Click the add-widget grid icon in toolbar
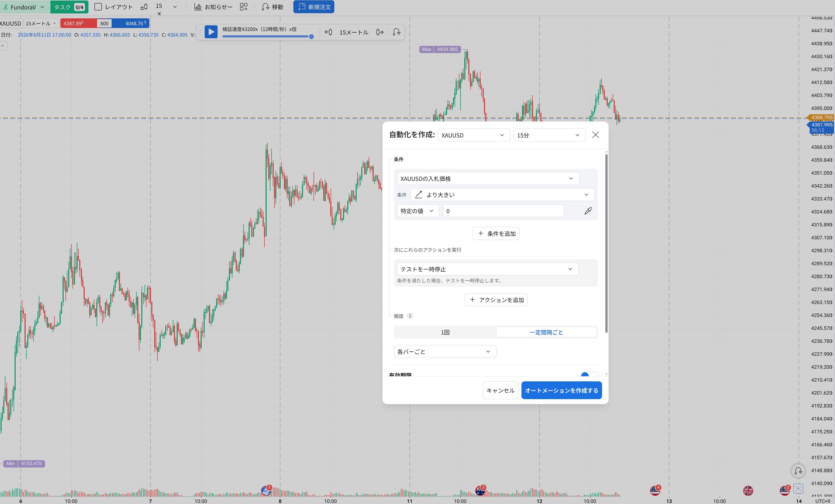Image resolution: width=835 pixels, height=504 pixels. coord(244,7)
